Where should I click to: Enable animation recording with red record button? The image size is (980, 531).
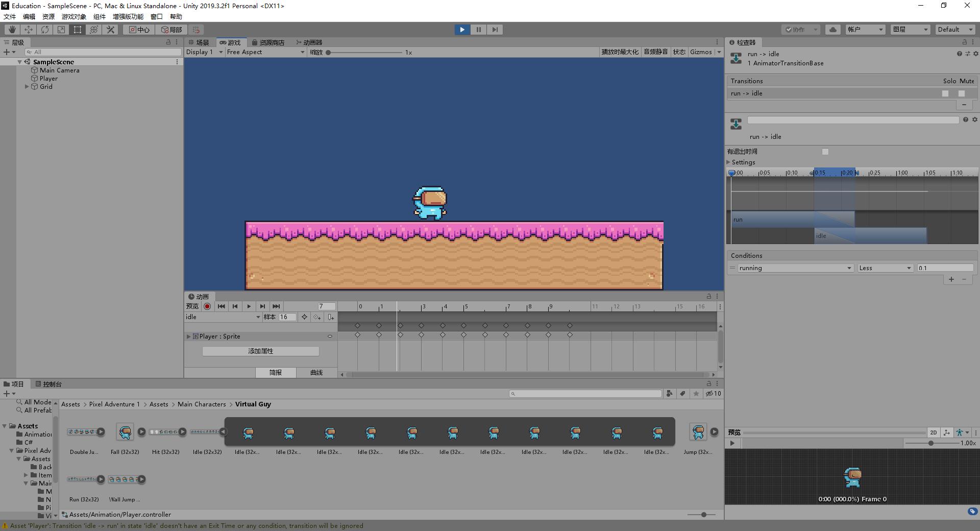[x=207, y=306]
